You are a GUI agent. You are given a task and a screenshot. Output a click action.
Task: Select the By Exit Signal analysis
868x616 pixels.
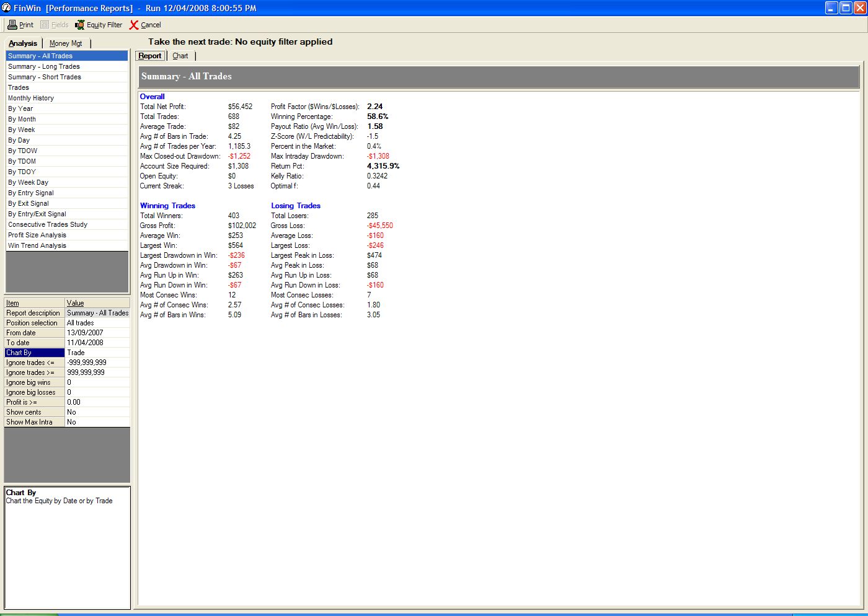tap(67, 203)
